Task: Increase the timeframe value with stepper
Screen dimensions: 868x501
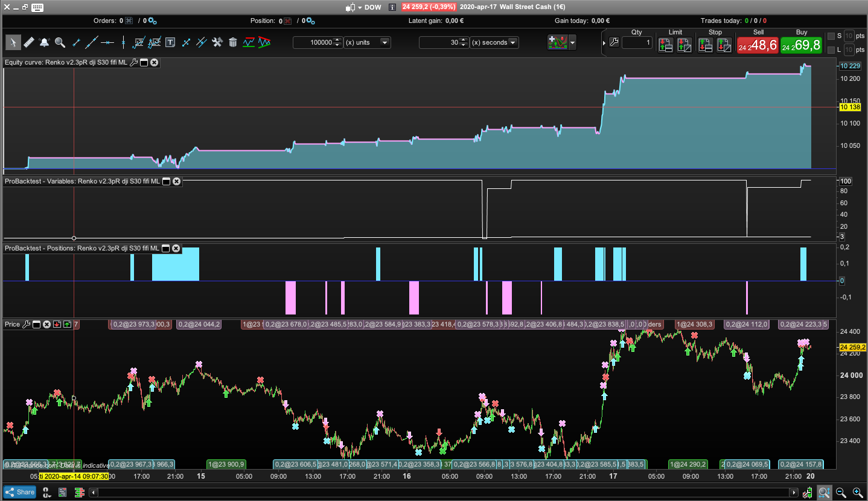Action: point(464,40)
